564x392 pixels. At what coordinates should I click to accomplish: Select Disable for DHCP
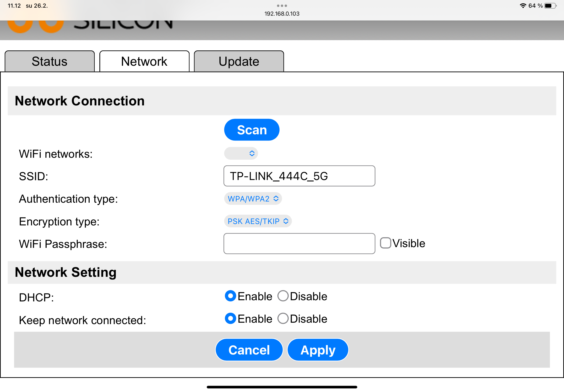(283, 296)
